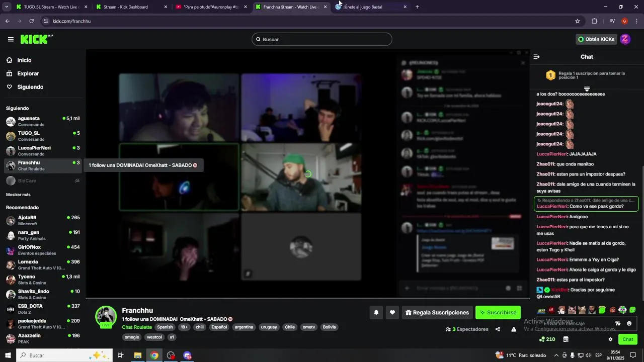Click the share stream icon
644x362 pixels.
[498, 329]
